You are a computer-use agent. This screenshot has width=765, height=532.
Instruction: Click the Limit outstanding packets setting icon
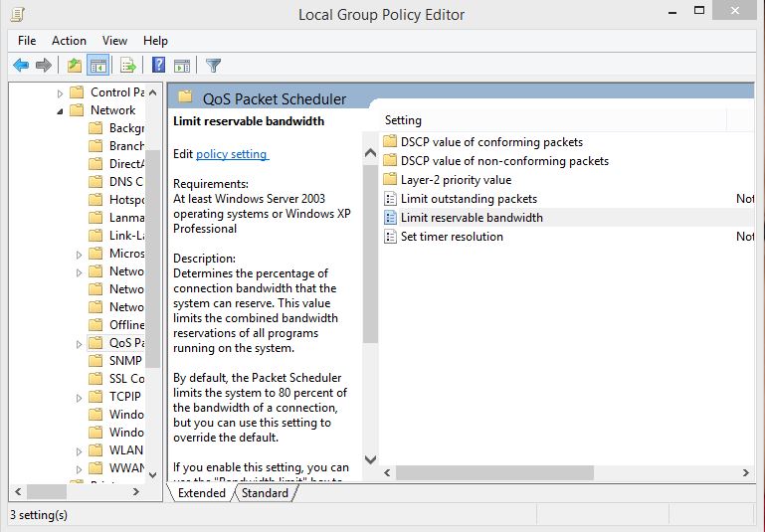click(390, 199)
